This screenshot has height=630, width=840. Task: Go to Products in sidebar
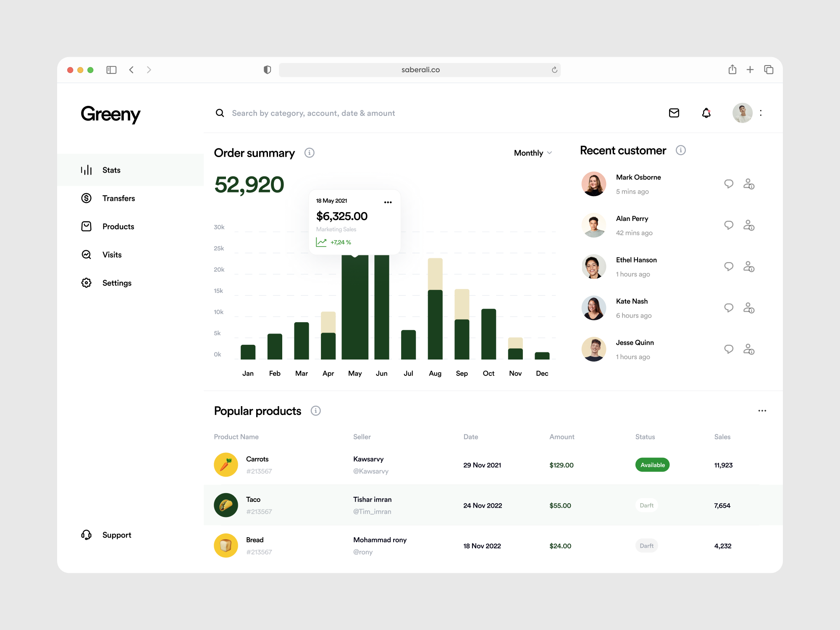pyautogui.click(x=108, y=226)
